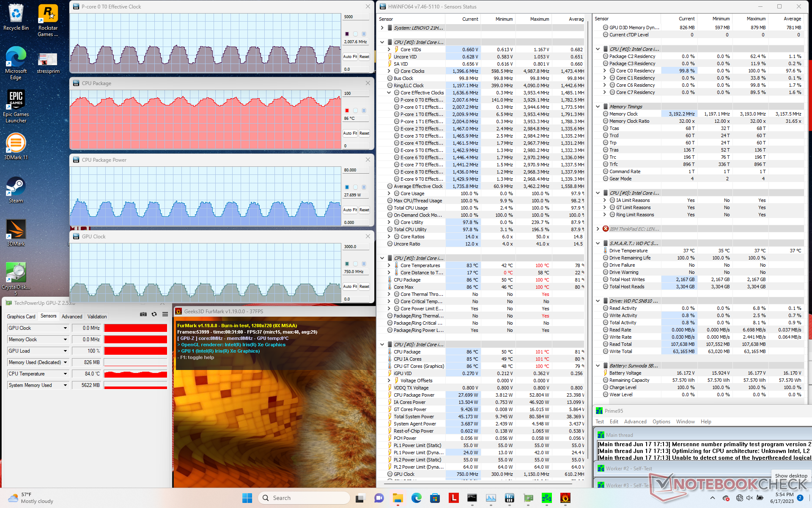Click GPU-Z refresh icon
Screen dimensions: 812x508
[154, 314]
